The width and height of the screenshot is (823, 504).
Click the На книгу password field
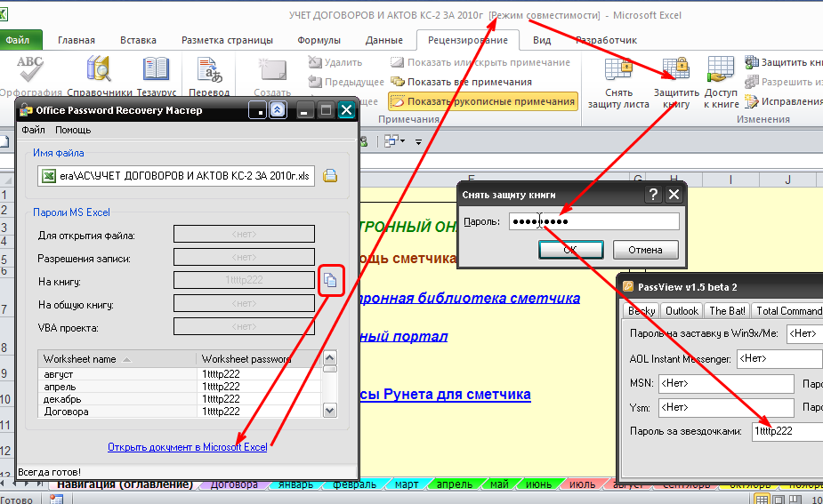[244, 280]
